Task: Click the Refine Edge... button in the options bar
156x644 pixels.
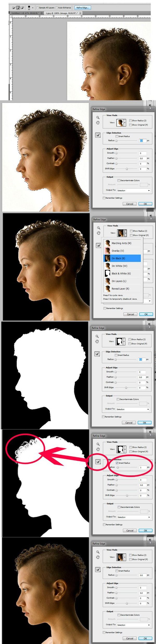Action: tap(82, 8)
